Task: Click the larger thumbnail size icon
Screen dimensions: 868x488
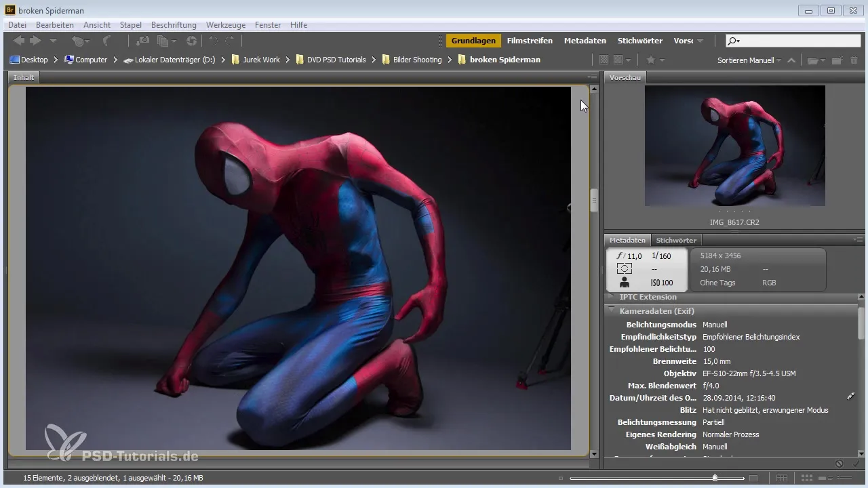Action: coord(753,479)
